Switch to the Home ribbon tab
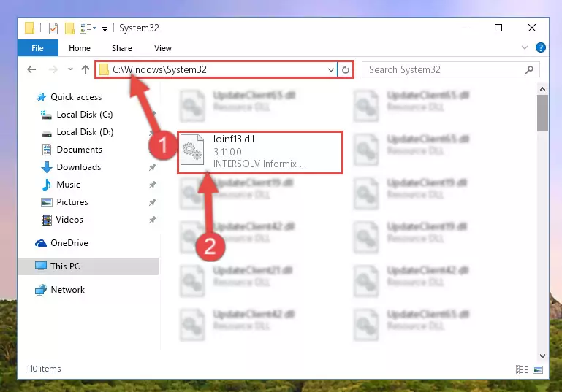Image resolution: width=562 pixels, height=392 pixels. (x=80, y=48)
